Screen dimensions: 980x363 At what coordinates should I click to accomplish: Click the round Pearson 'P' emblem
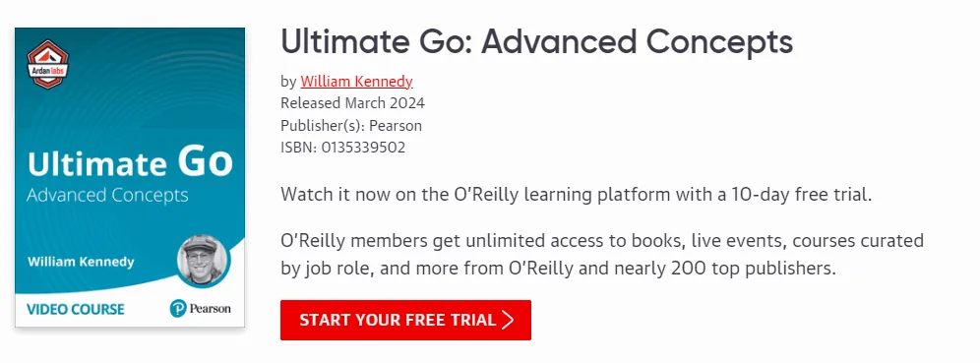(x=178, y=309)
